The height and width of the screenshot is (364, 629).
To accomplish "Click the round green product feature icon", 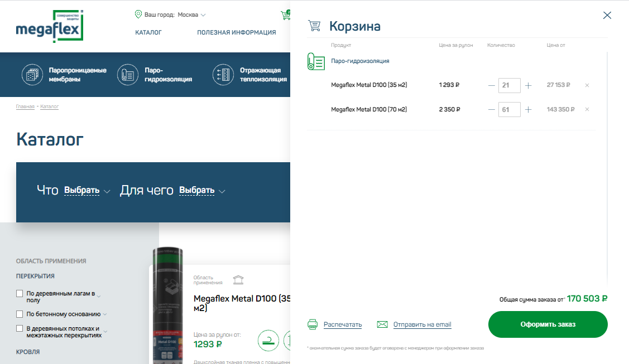I will point(268,341).
